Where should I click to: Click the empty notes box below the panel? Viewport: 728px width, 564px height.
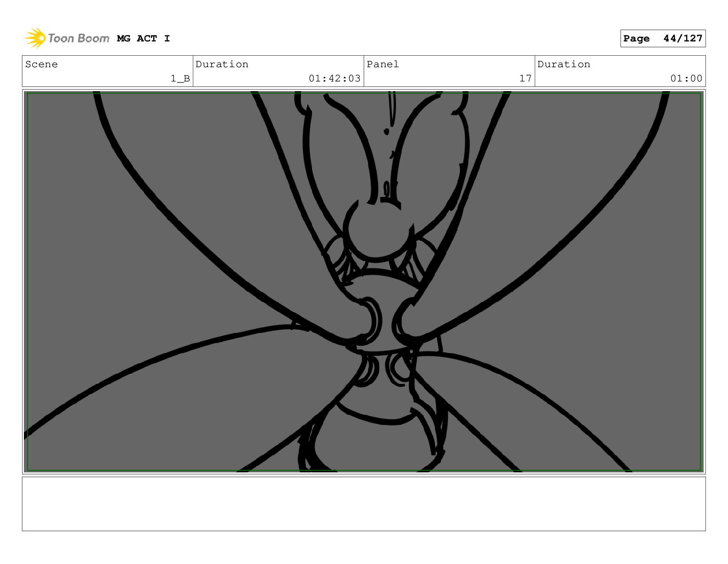[x=364, y=504]
